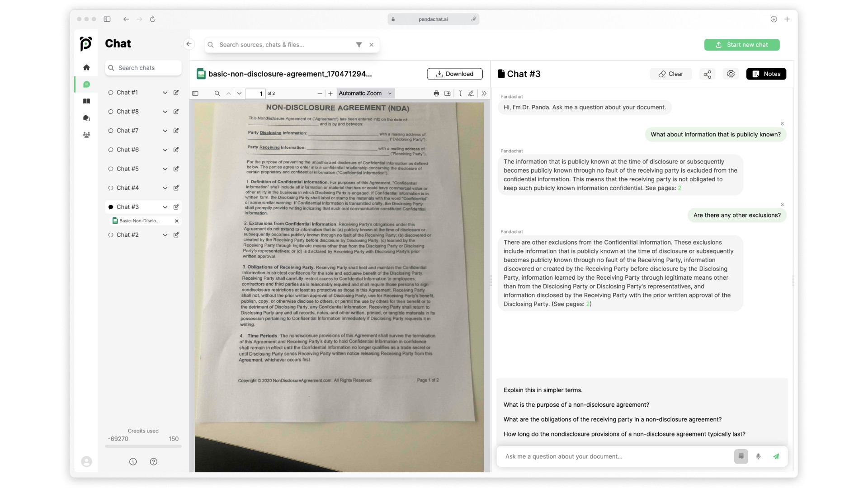Collapse Chat #3 chevron
Screen dimensions: 868x488
point(165,207)
